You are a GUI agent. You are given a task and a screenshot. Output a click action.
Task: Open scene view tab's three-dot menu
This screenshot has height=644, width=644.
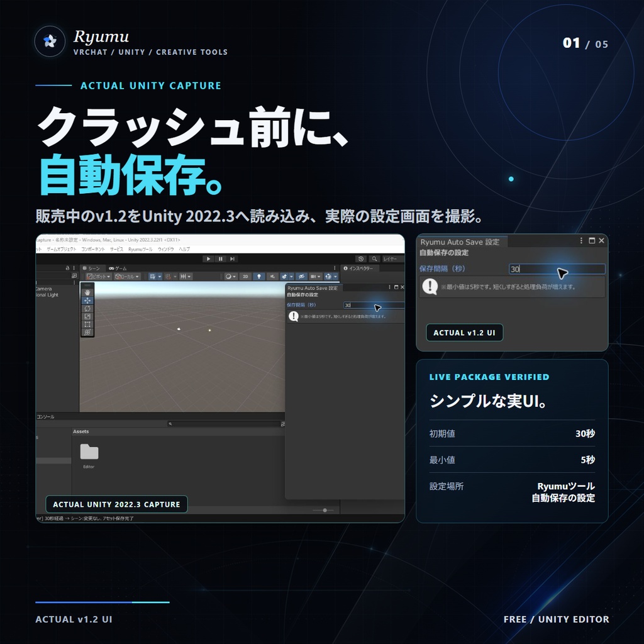[335, 268]
